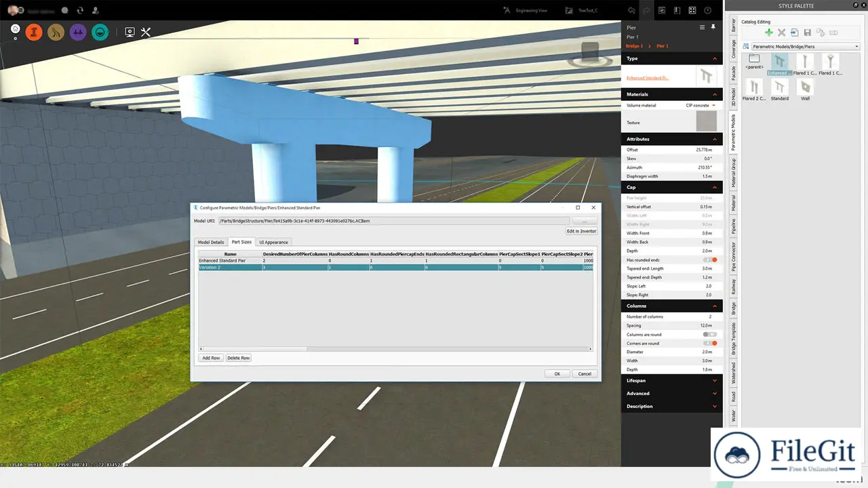Screen dimensions: 868x488
Task: Click the Delete Row button
Action: (x=238, y=358)
